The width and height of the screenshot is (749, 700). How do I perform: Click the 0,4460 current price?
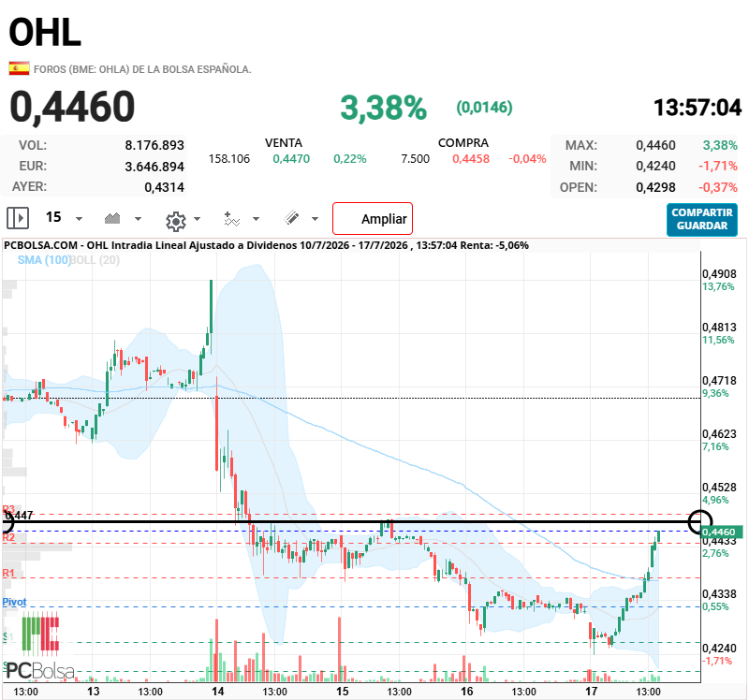73,107
